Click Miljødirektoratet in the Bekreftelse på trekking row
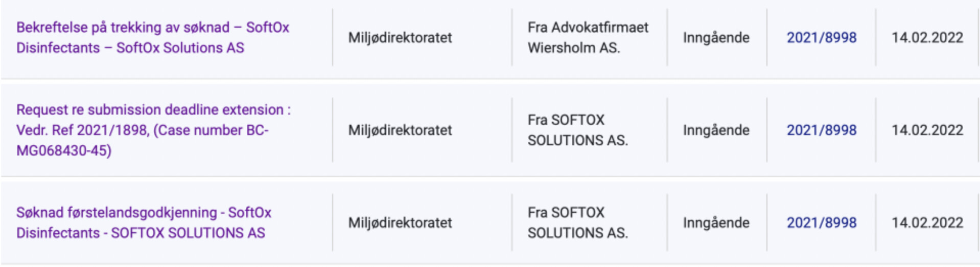Screen dimensions: 980x267 click(x=400, y=37)
